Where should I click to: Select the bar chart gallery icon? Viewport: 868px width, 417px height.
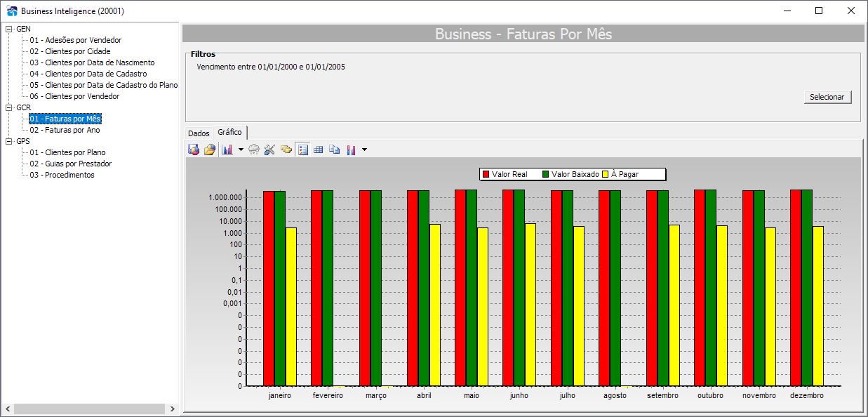(227, 150)
